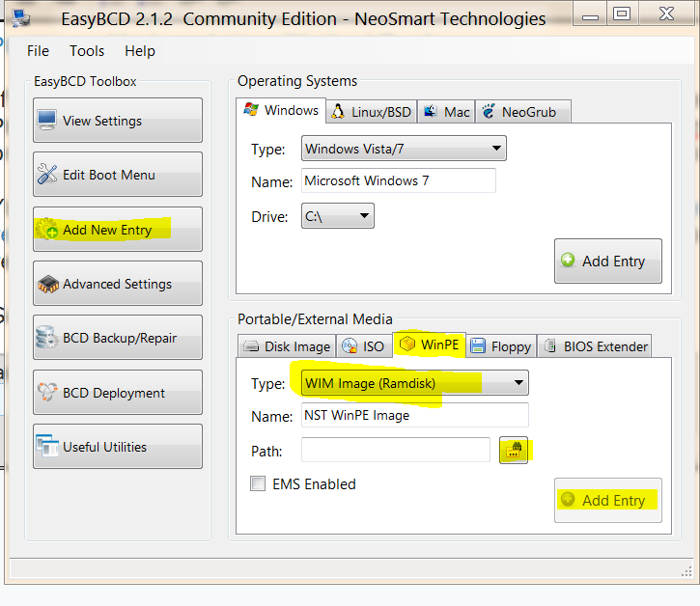Viewport: 700px width, 606px height.
Task: Open the Windows Vista/7 Type dropdown
Action: [x=404, y=149]
